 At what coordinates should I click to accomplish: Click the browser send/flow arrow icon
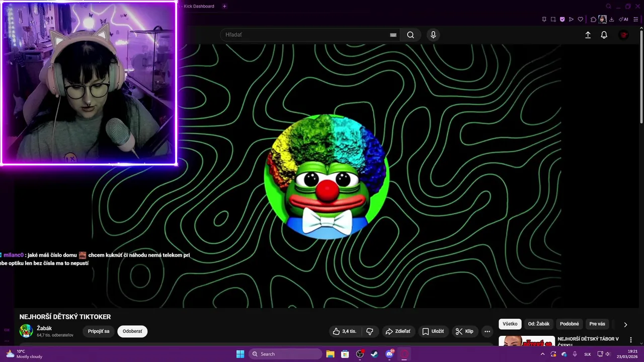click(571, 20)
